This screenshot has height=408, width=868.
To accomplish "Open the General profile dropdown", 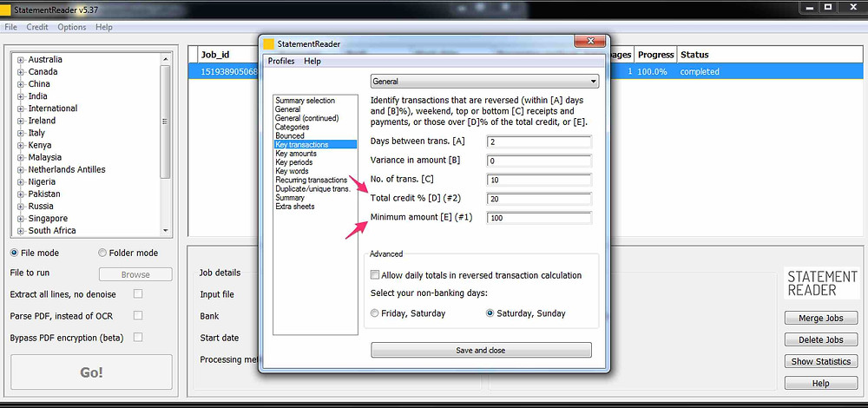I will pyautogui.click(x=484, y=82).
